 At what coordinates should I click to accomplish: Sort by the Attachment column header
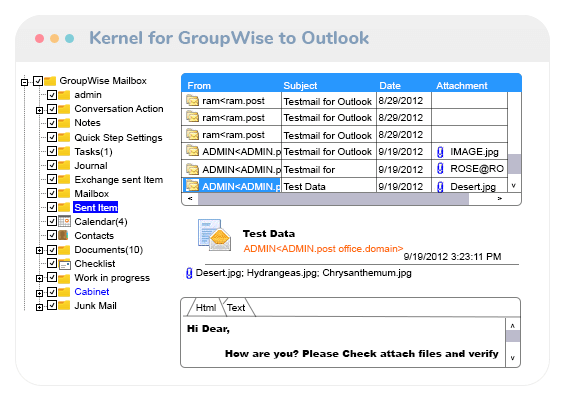[x=462, y=86]
